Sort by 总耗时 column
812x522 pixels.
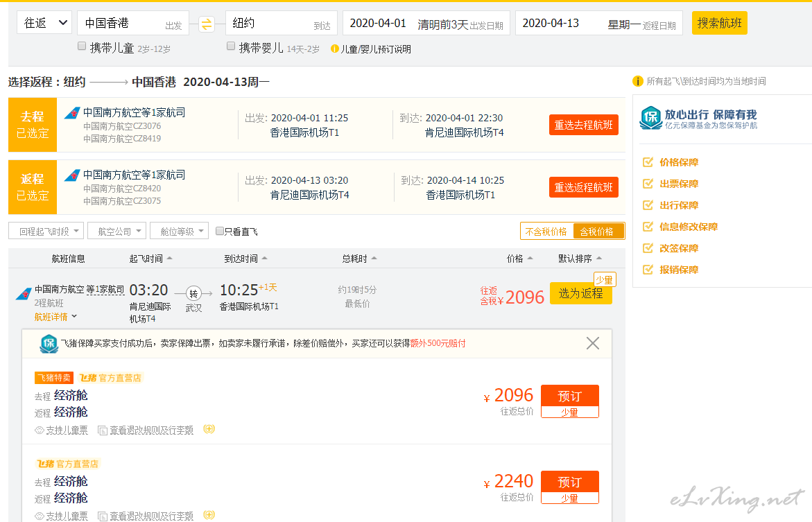(359, 259)
